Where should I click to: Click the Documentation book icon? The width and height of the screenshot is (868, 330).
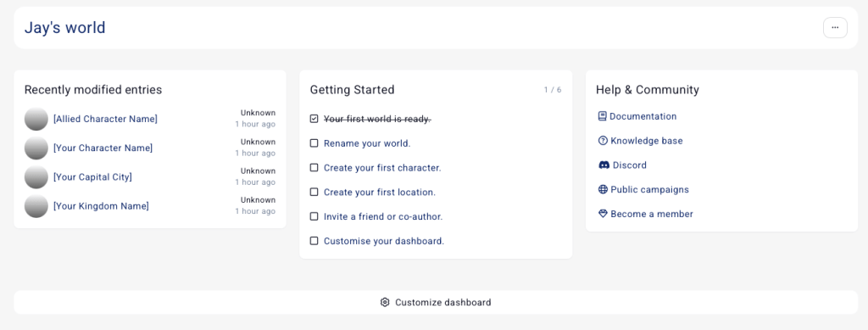click(603, 116)
